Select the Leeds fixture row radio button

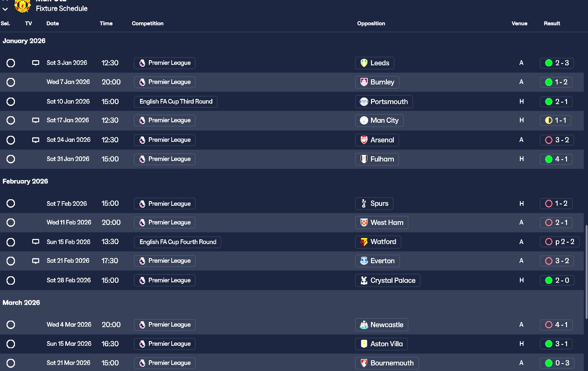coord(11,63)
